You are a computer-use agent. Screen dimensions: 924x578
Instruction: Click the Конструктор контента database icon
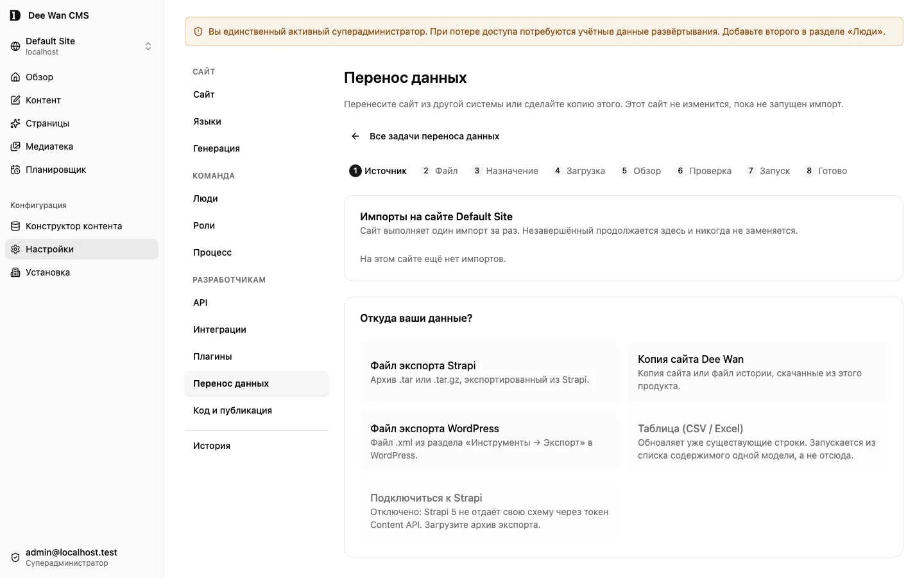pyautogui.click(x=15, y=226)
